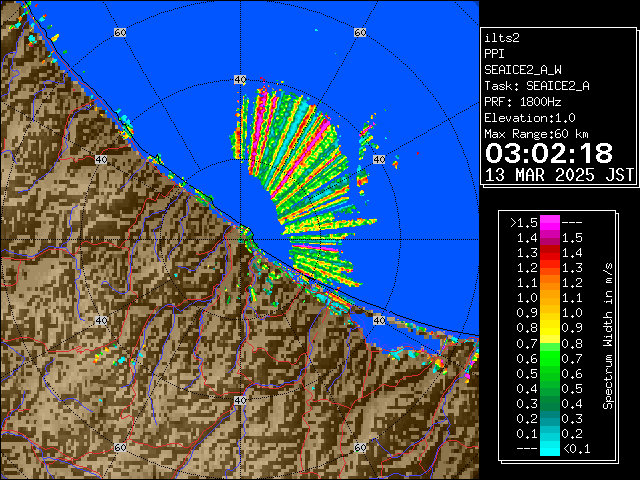Pick the red legend band near 1.3

(550, 253)
